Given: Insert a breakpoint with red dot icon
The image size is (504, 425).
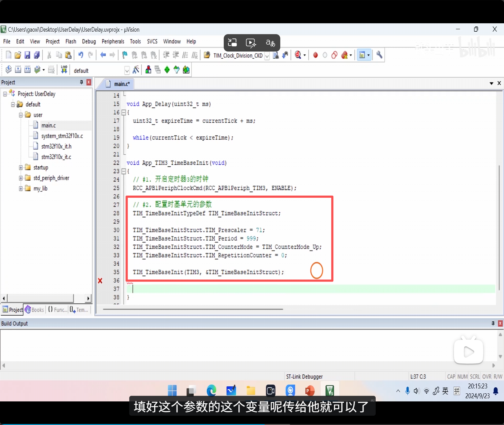Looking at the screenshot, I should point(315,55).
